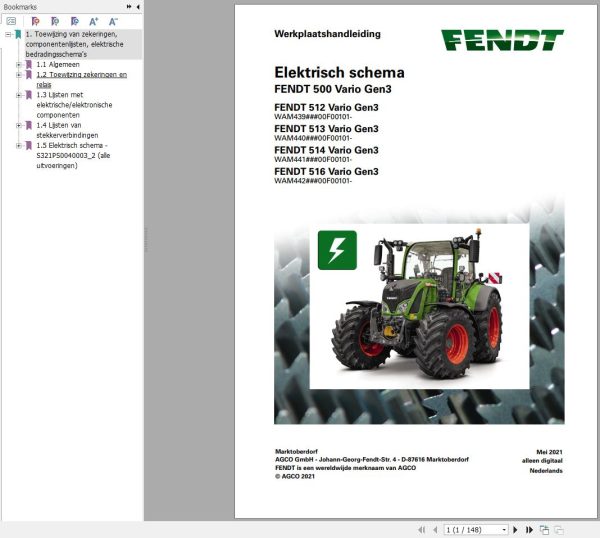Click the FENDT 500 Vario Gen3 subtitle

click(x=333, y=89)
